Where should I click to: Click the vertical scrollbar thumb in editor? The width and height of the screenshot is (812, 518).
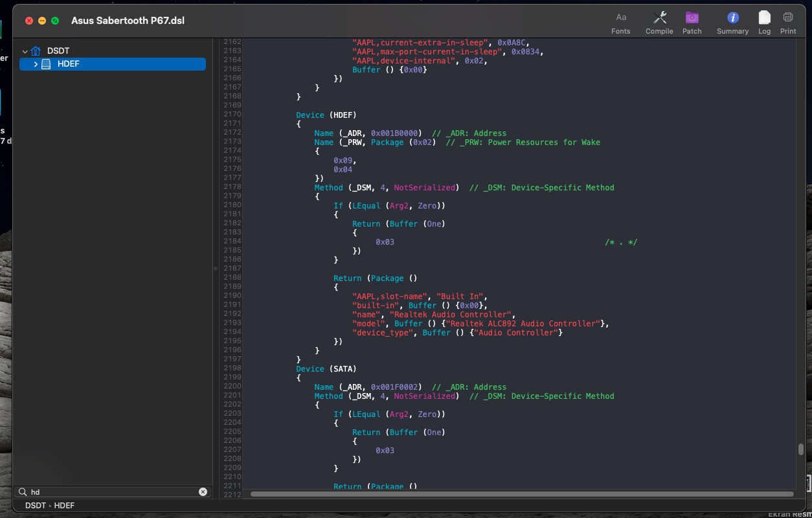coord(801,449)
